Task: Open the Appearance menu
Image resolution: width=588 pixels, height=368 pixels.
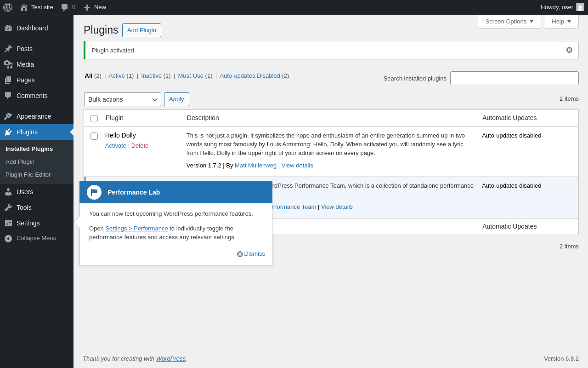Action: tap(37, 116)
